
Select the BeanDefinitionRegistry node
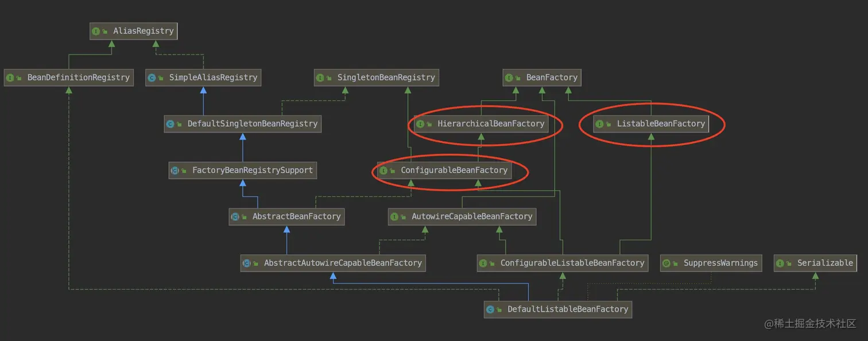(x=69, y=77)
